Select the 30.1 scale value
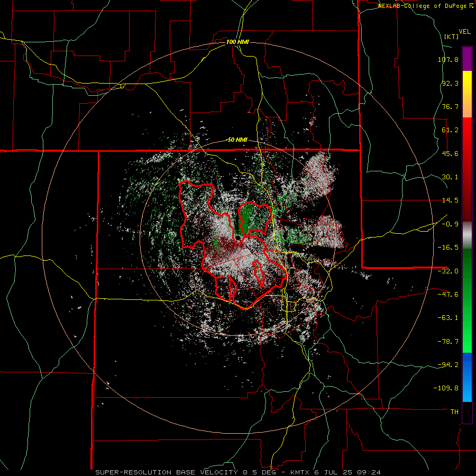476x476 pixels. [450, 177]
